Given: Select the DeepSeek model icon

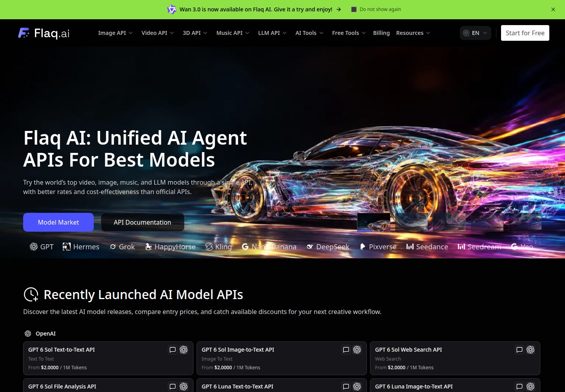Looking at the screenshot, I should pyautogui.click(x=310, y=247).
